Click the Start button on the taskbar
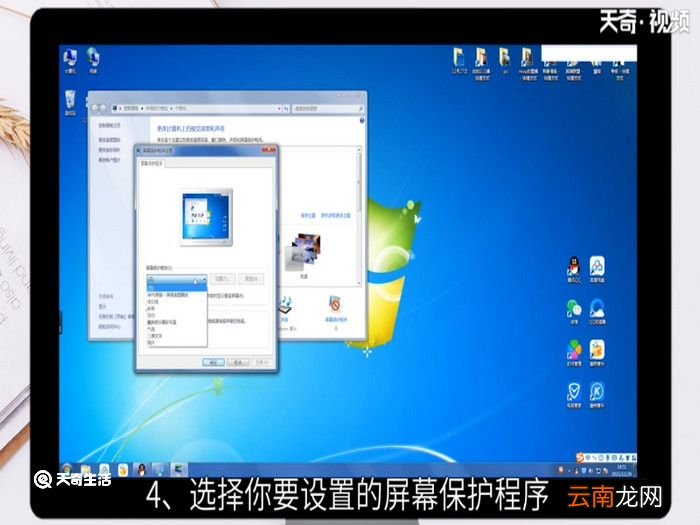The image size is (700, 525). click(67, 470)
